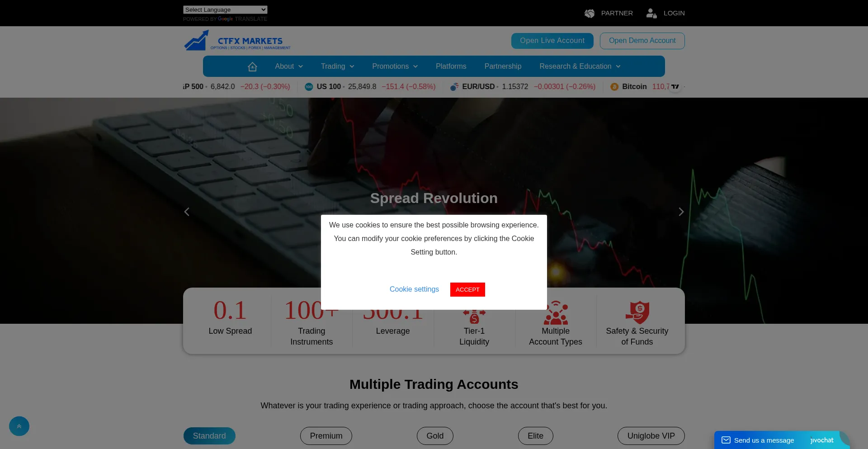The image size is (868, 449).
Task: Click the Partner handshake icon
Action: point(590,14)
